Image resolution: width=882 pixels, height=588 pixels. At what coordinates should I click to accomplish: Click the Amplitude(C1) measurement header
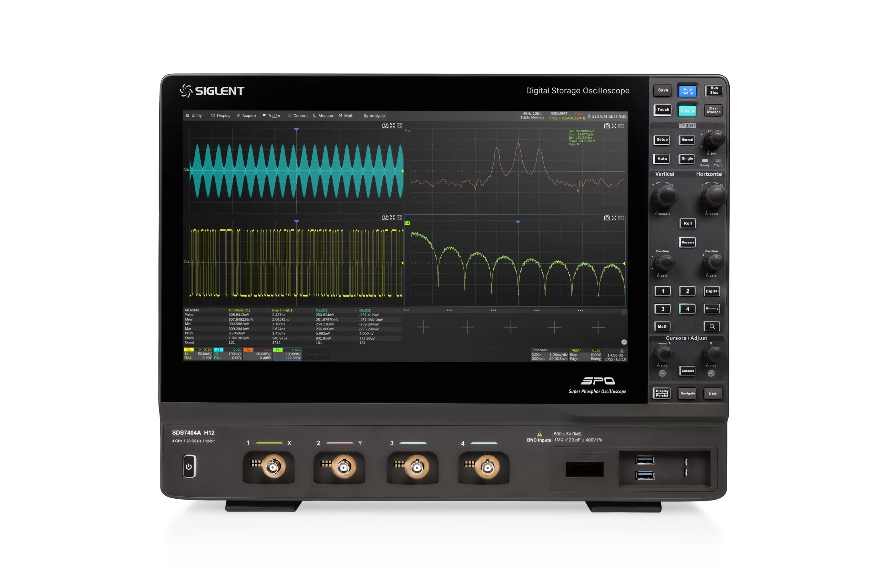[x=239, y=310]
